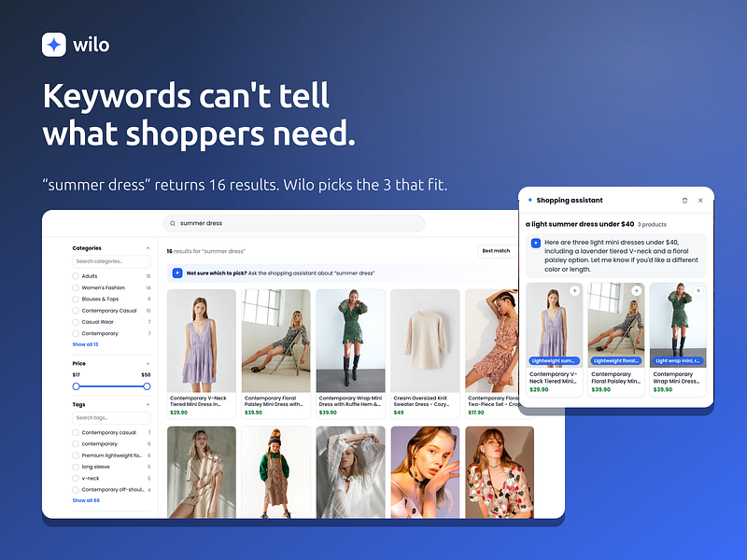Click the maximum price slider handle
The image size is (747, 560).
pyautogui.click(x=147, y=386)
